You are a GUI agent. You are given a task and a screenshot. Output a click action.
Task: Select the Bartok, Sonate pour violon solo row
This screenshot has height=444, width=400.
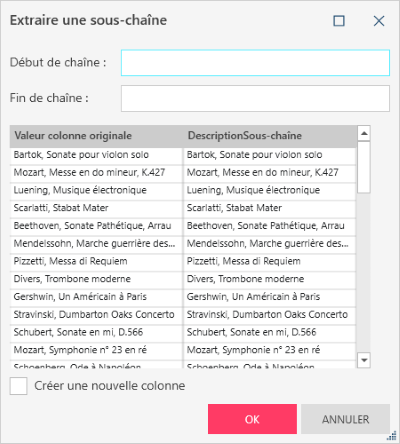tap(183, 155)
